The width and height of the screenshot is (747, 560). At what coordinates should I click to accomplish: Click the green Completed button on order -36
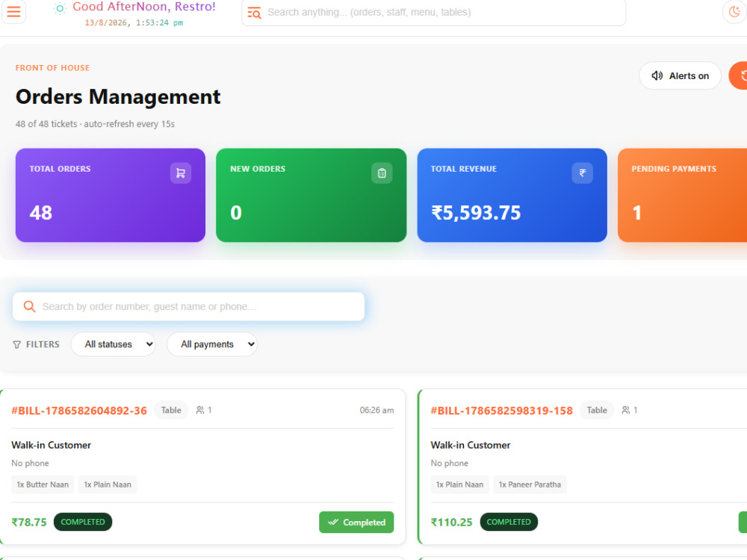point(356,523)
